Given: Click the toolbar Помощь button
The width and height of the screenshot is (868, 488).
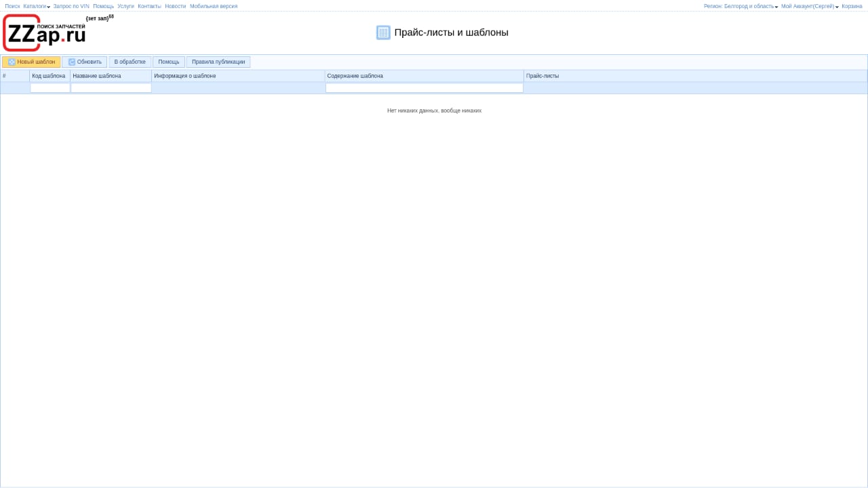Looking at the screenshot, I should pos(169,62).
